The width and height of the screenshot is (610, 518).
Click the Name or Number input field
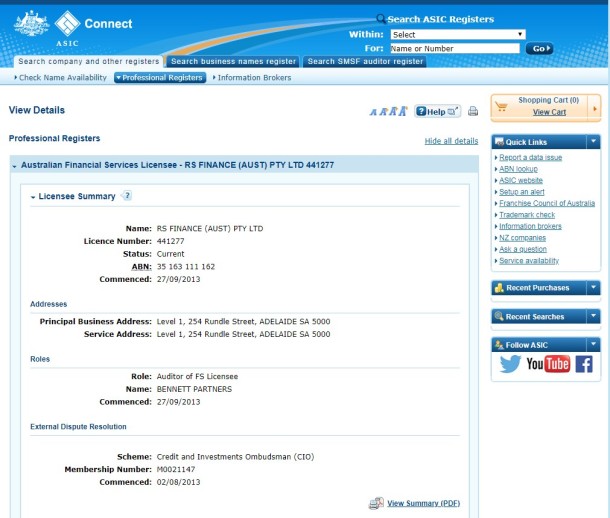coord(455,49)
